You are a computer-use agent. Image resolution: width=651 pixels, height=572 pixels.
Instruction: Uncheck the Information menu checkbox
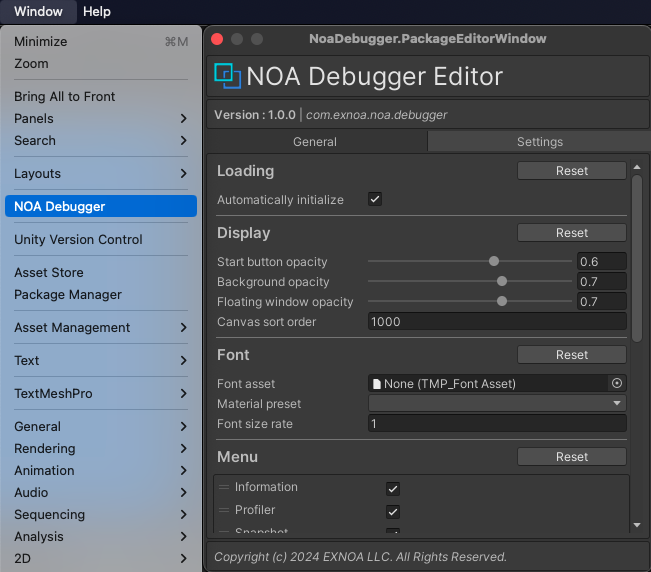pyautogui.click(x=393, y=489)
